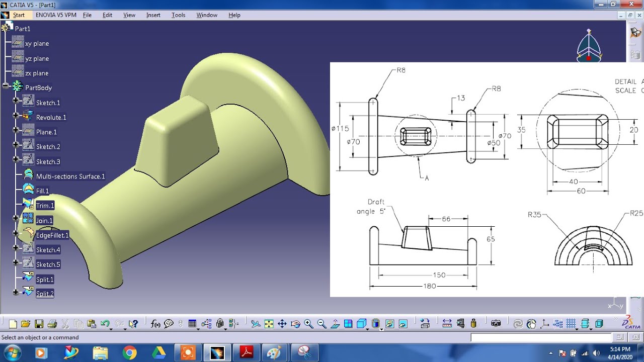Open the Formula f(x) tool
The width and height of the screenshot is (644, 362).
click(155, 324)
